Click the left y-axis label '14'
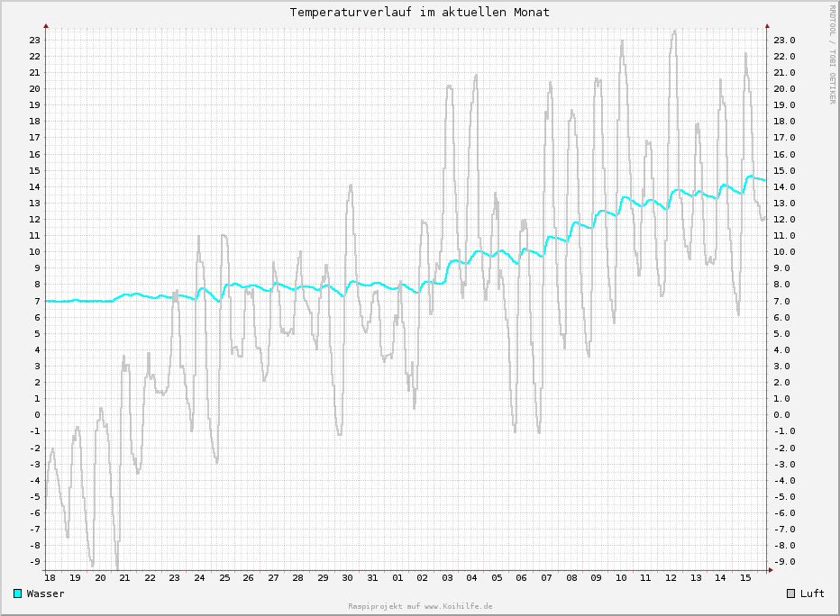The width and height of the screenshot is (840, 616). 35,186
